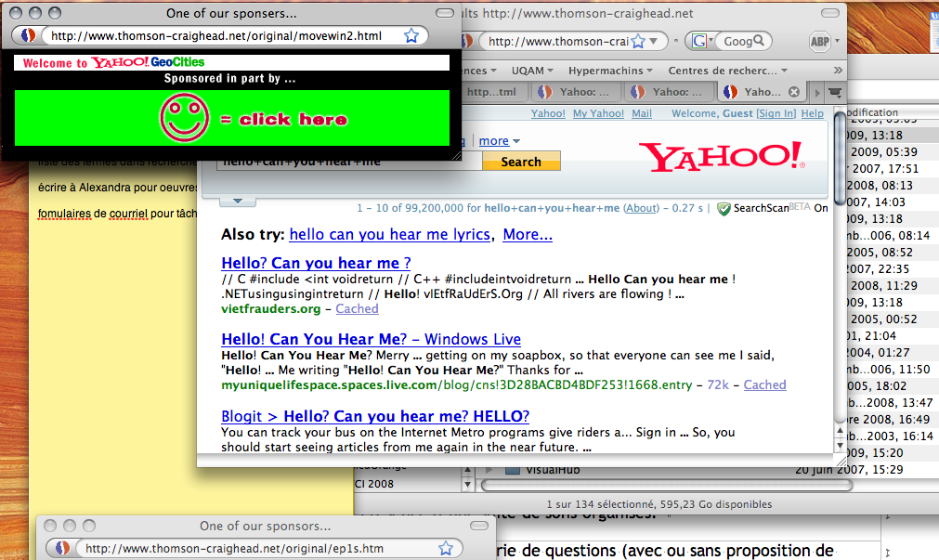Open the Cached link for the myuniquelifespace result
This screenshot has height=560, width=939.
[764, 385]
